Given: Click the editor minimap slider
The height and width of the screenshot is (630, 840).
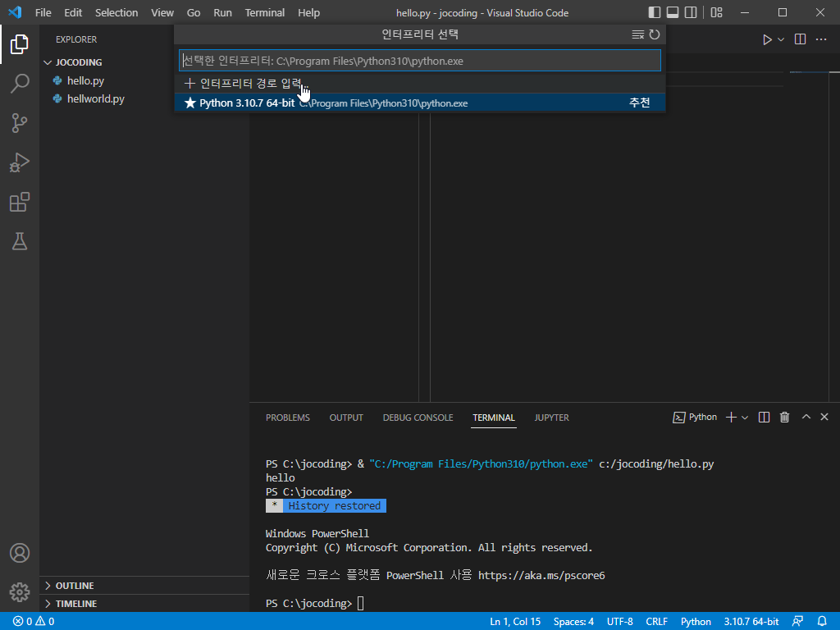Looking at the screenshot, I should point(809,72).
